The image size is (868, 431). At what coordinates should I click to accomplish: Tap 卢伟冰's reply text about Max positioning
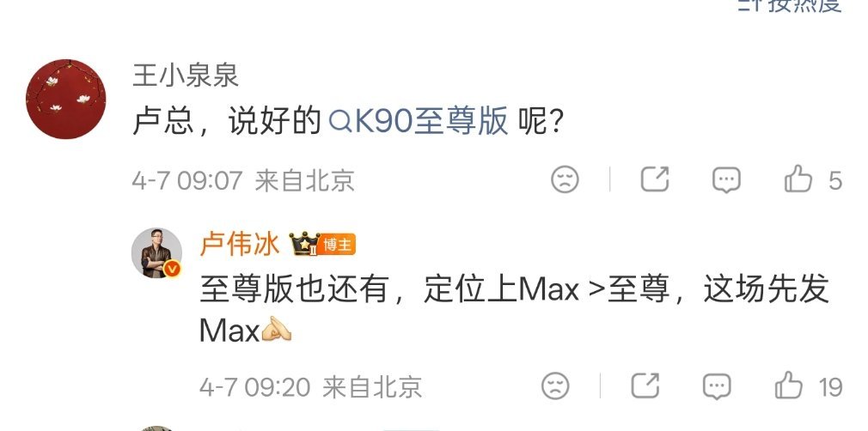pyautogui.click(x=514, y=310)
